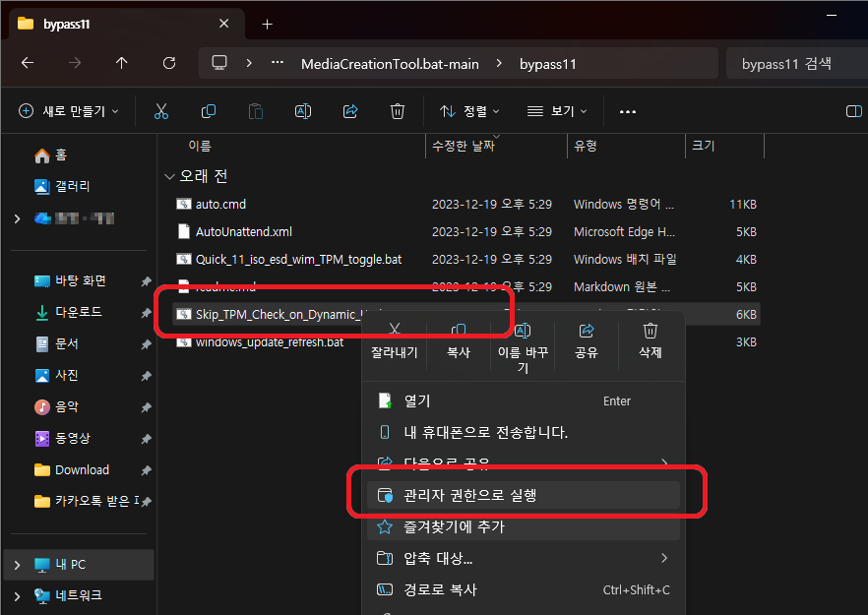The width and height of the screenshot is (868, 615).
Task: Open the toolbar See more ellipsis menu
Action: [628, 112]
